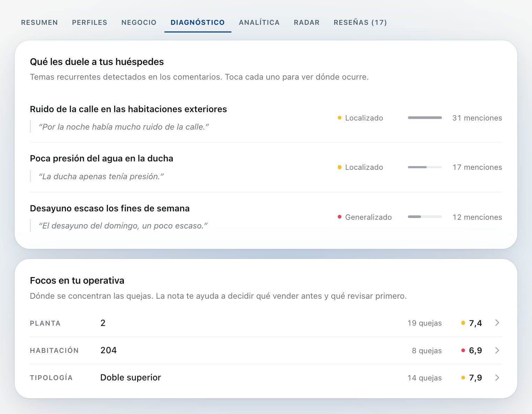
Task: Click the "17 menciones" count
Action: pyautogui.click(x=477, y=167)
